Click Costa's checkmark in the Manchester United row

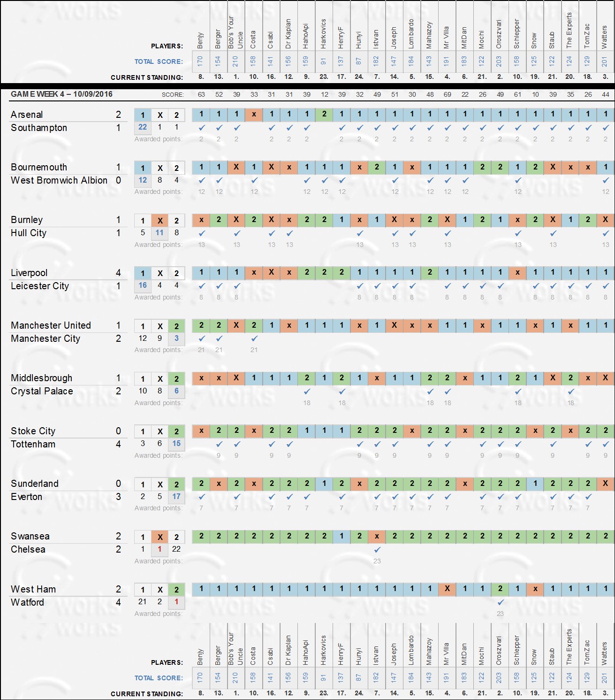click(254, 338)
